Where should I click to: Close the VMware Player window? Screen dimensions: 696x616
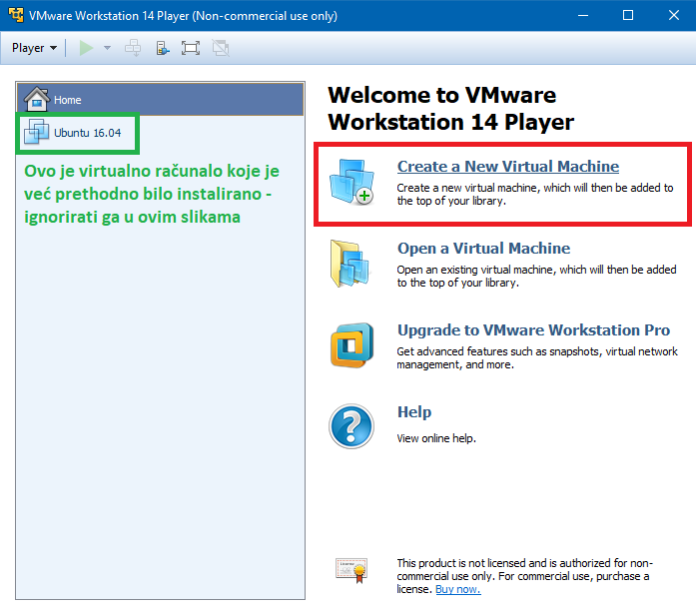coord(674,16)
